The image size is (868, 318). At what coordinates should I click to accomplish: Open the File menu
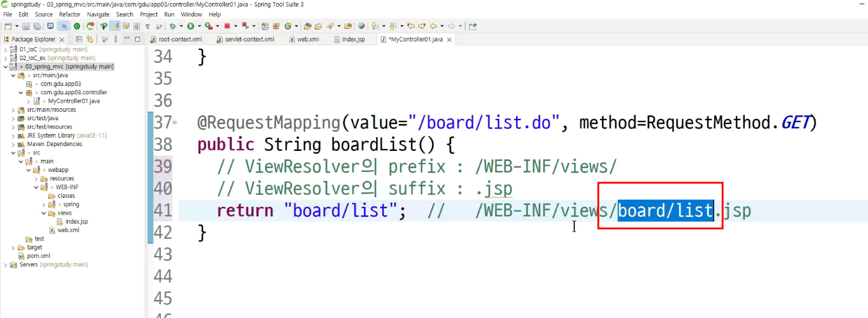click(8, 14)
